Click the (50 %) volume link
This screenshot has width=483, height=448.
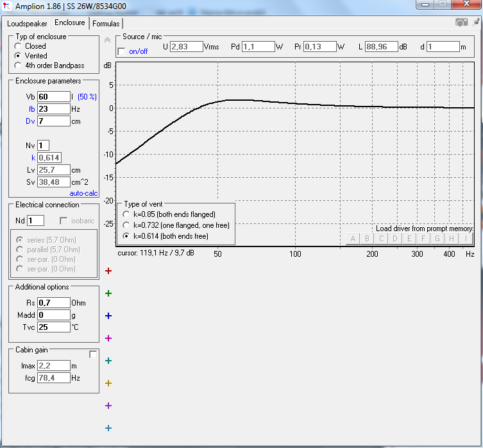87,97
